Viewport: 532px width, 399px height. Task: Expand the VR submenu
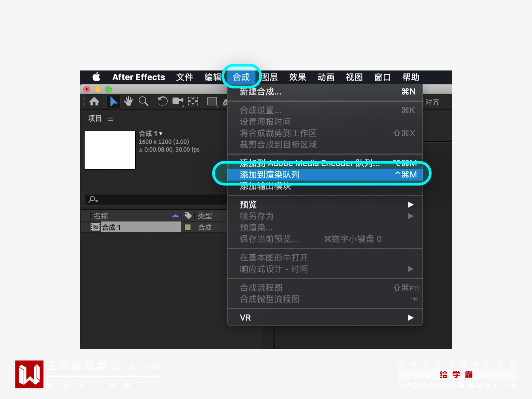pyautogui.click(x=325, y=318)
